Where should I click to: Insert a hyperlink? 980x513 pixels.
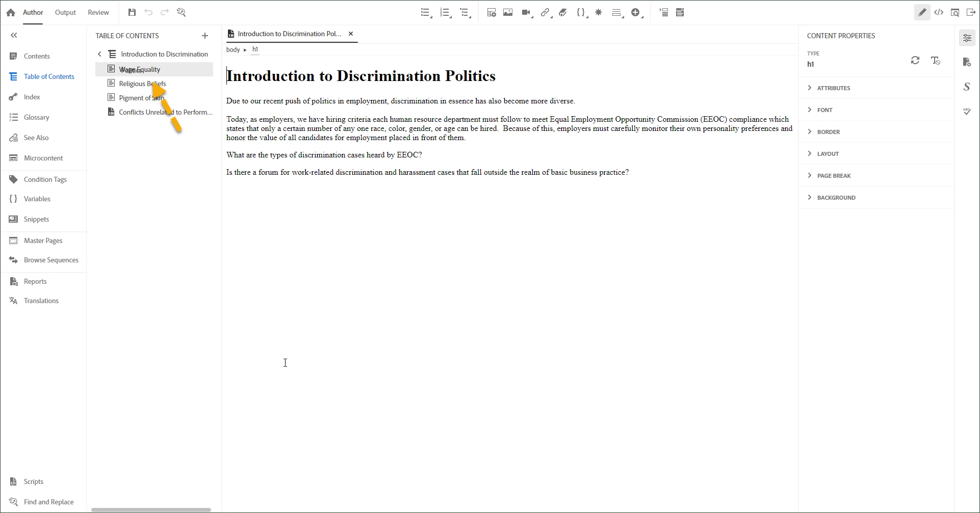point(545,13)
